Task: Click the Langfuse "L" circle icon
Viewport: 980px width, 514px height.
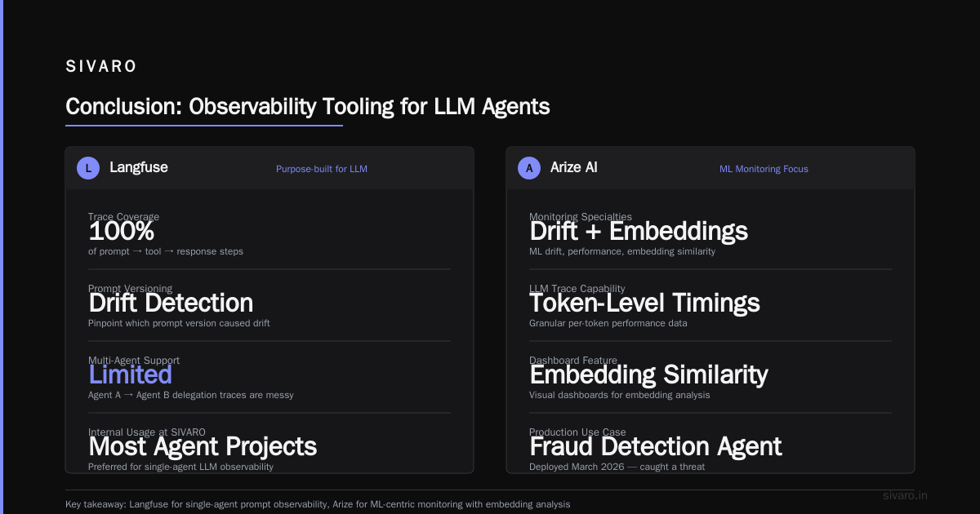Action: (88, 168)
